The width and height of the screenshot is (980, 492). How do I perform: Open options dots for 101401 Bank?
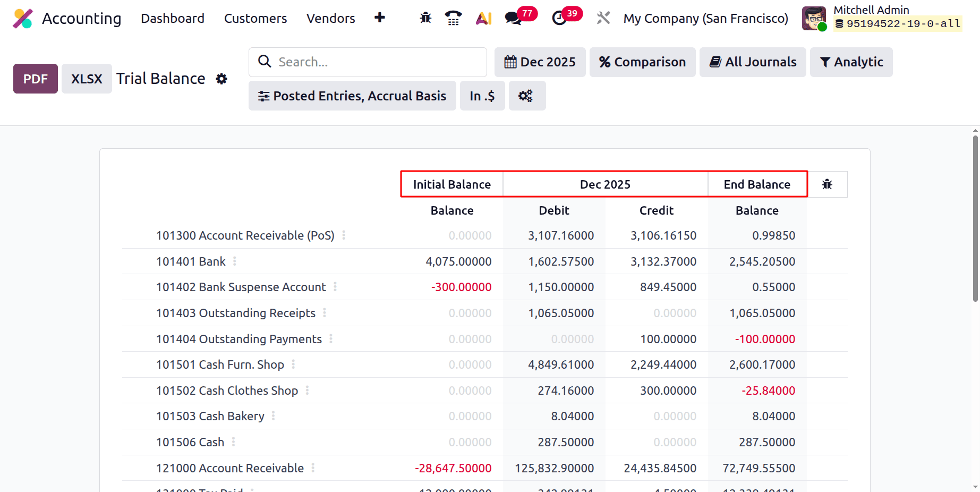click(234, 261)
